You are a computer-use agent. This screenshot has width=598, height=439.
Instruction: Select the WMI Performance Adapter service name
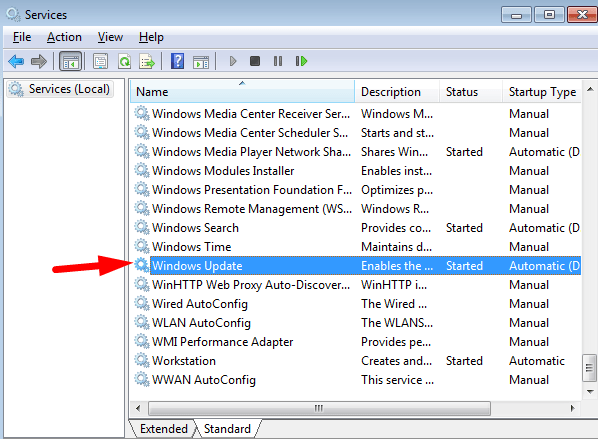(x=222, y=342)
